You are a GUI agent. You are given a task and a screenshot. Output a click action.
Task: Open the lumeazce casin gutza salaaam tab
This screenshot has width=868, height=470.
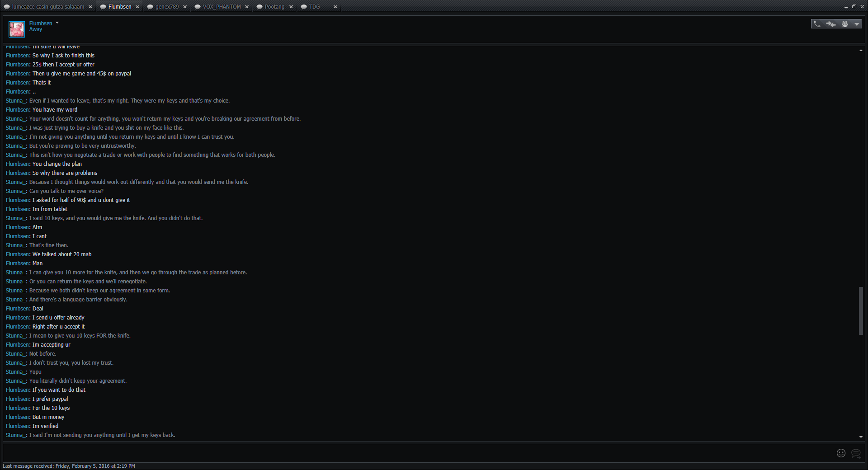click(x=48, y=7)
